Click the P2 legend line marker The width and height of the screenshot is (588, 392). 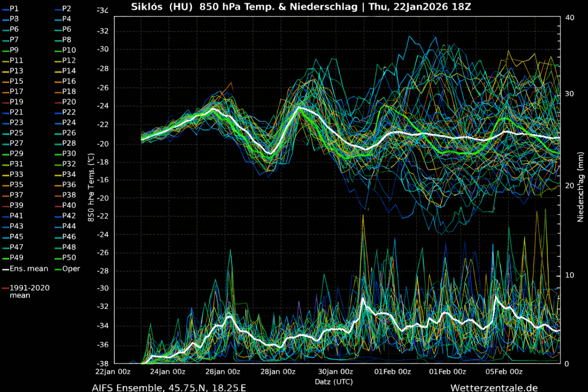57,9
